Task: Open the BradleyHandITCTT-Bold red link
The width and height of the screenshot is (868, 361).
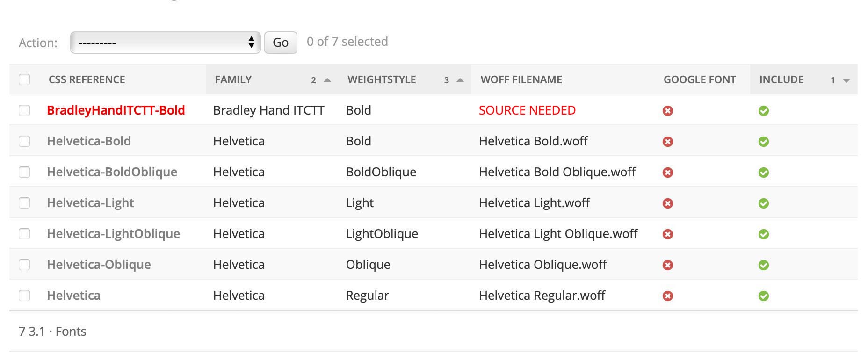Action: [x=116, y=110]
